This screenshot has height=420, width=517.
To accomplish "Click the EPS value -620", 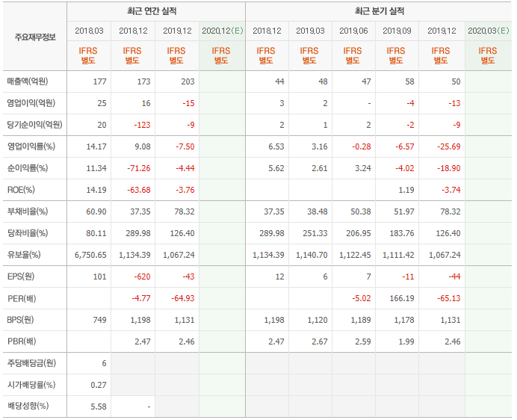I will (142, 277).
